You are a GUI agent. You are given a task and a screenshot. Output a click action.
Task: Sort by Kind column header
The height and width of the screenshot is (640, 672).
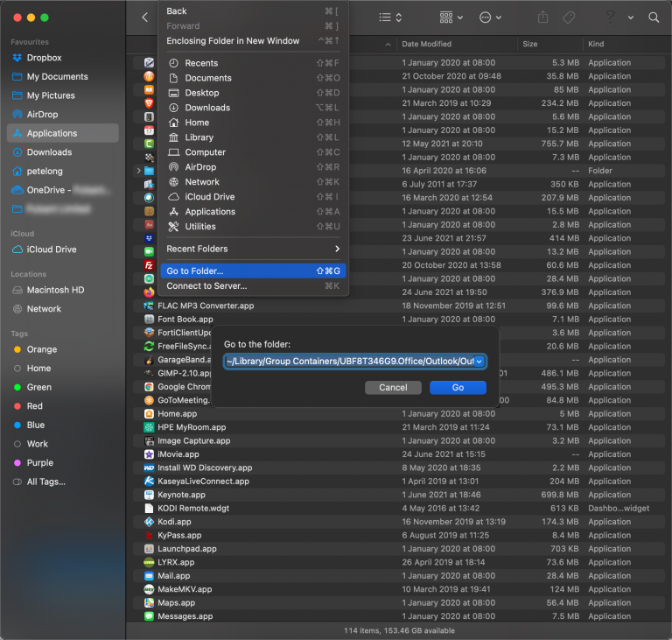pos(596,44)
